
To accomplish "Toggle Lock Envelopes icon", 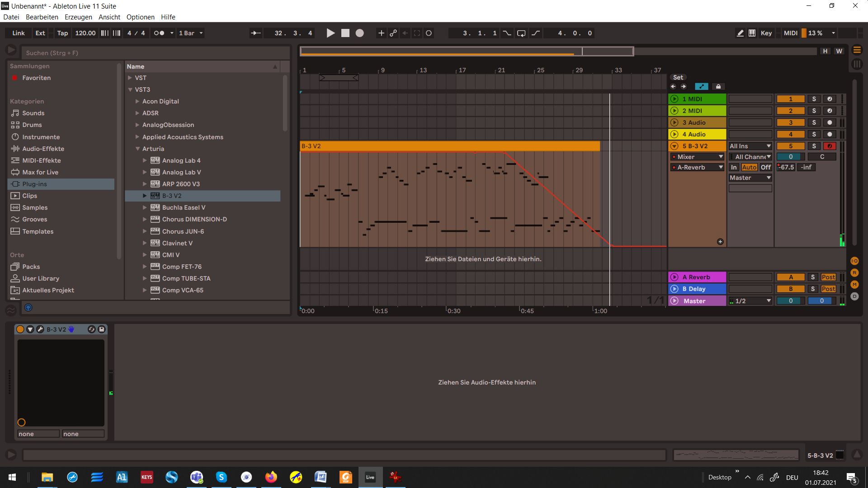I will pyautogui.click(x=718, y=86).
